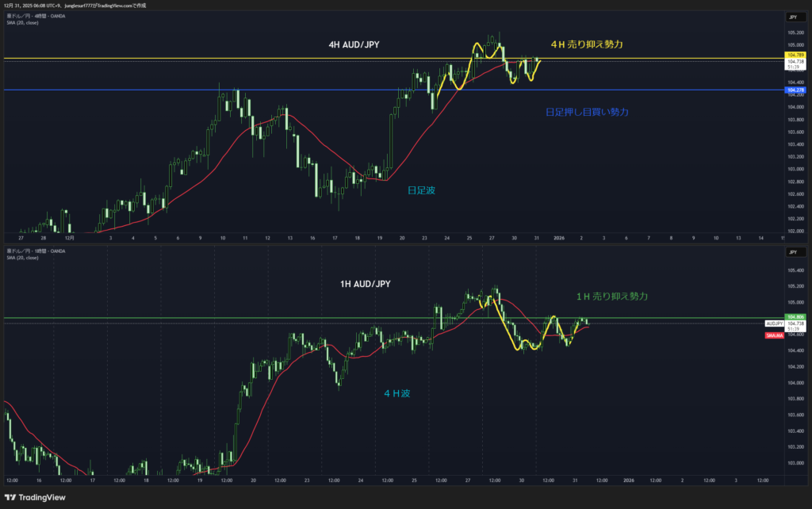812x509 pixels.
Task: Select the green 104.806 price label
Action: 795,317
